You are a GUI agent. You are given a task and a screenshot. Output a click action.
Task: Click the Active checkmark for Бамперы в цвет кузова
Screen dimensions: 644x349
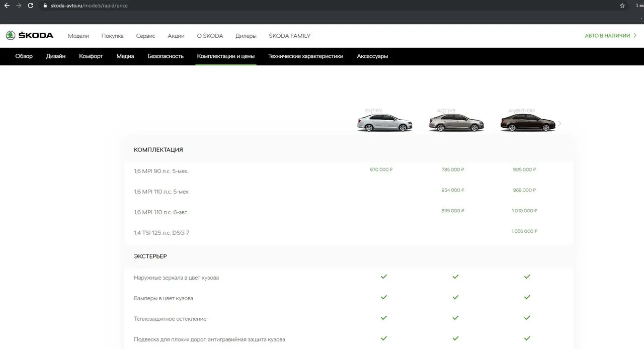pyautogui.click(x=455, y=297)
